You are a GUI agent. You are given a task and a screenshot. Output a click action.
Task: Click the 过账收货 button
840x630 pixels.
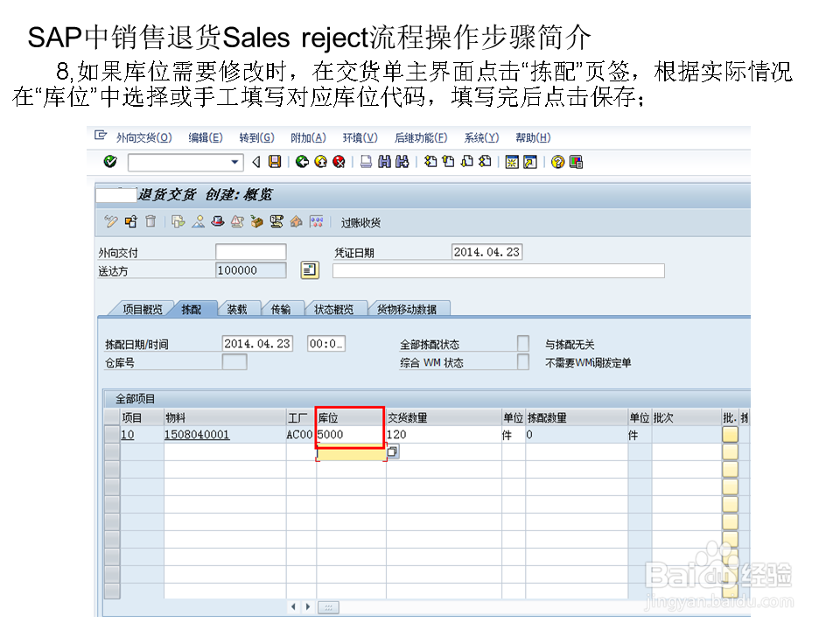(x=360, y=223)
